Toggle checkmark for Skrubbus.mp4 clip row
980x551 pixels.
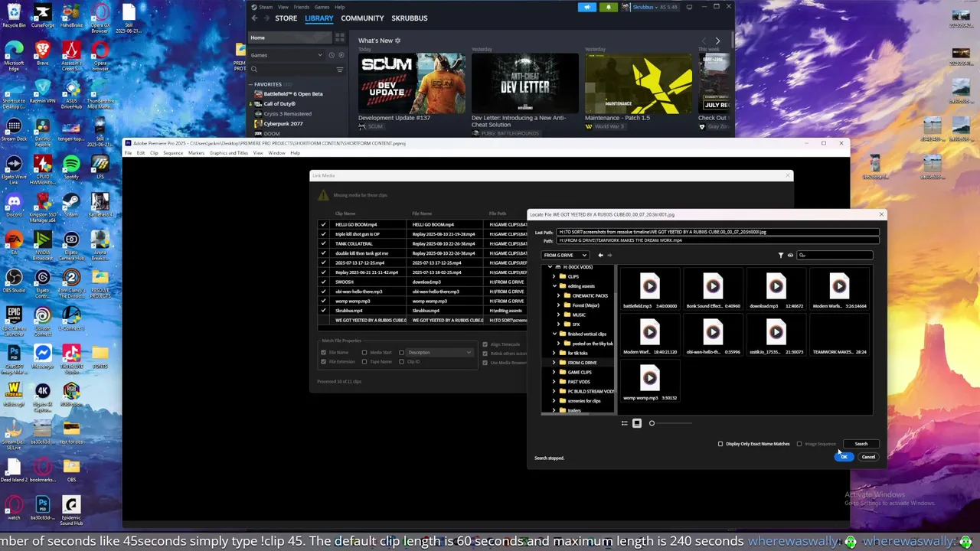coord(323,311)
